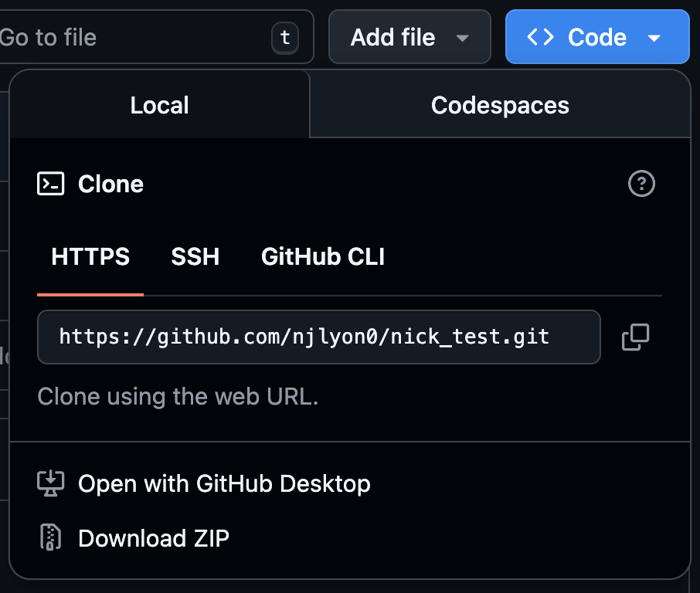
Task: Switch to the Codespaces tab
Action: [500, 105]
